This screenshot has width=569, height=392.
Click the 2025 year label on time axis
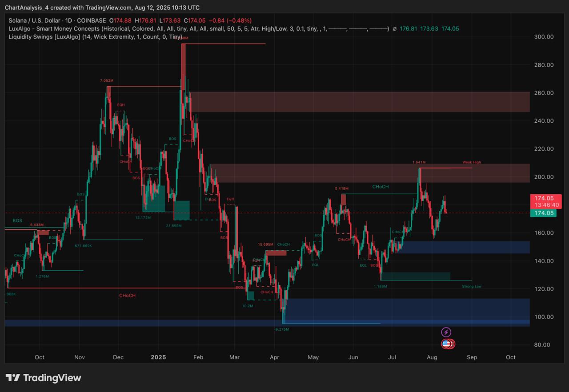click(x=158, y=357)
